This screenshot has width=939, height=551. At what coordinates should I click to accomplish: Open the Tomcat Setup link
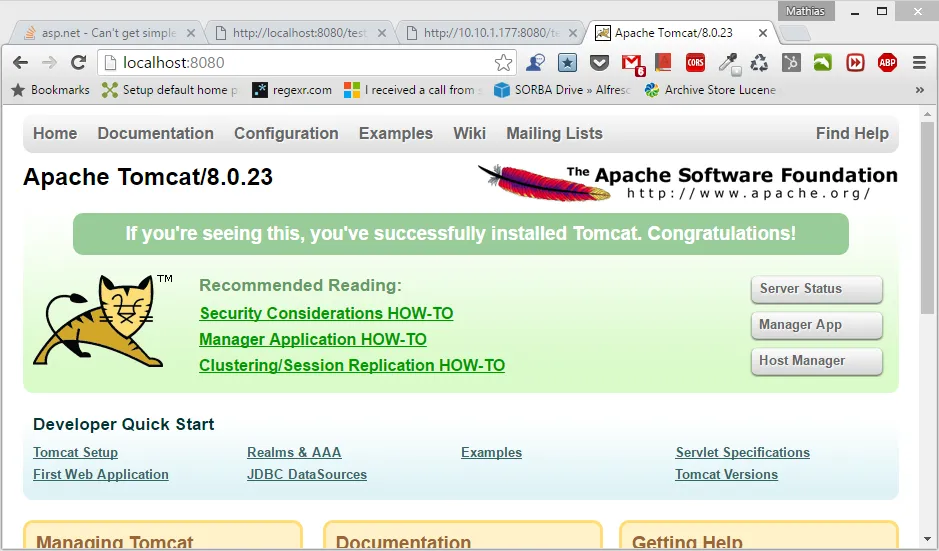[x=75, y=453]
